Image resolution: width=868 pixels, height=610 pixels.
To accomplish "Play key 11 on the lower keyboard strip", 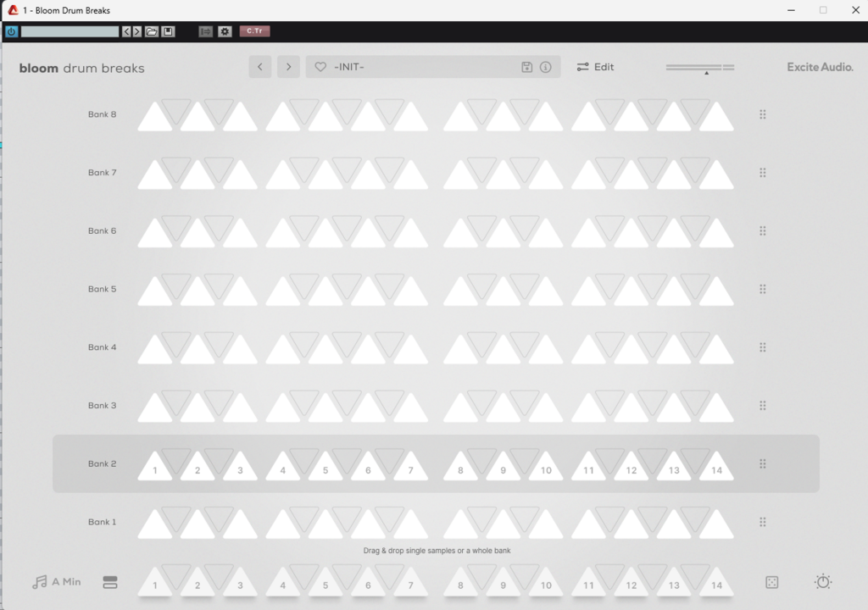I will coord(588,584).
